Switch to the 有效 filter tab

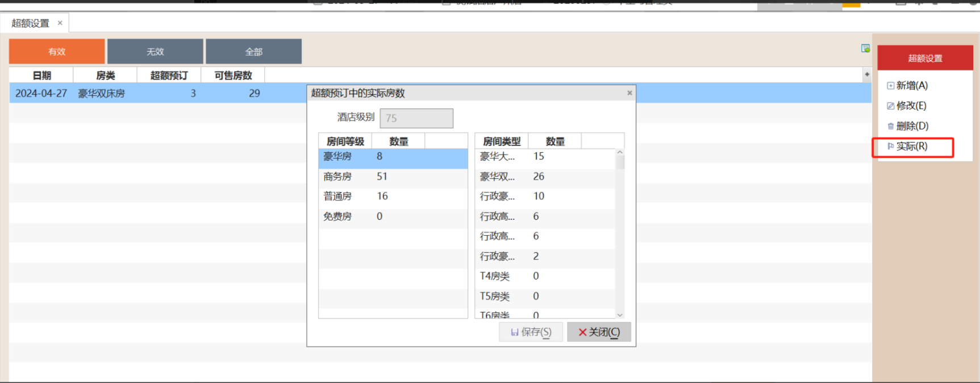tap(57, 52)
